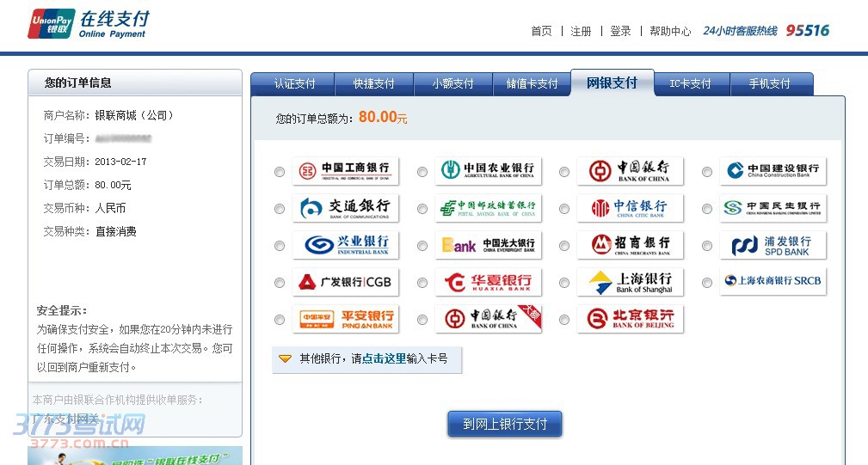Choose the Industrial Bank radio button
868x465 pixels.
coord(280,246)
